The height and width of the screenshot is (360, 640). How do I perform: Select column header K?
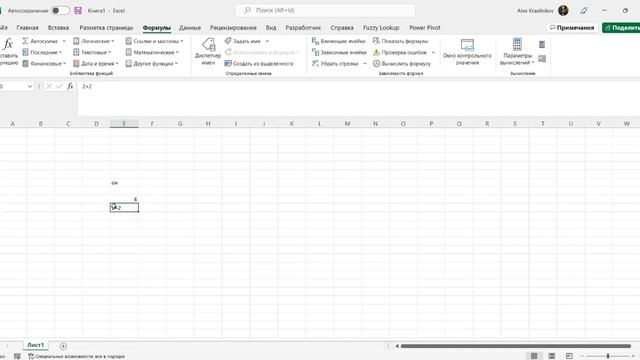tap(291, 124)
